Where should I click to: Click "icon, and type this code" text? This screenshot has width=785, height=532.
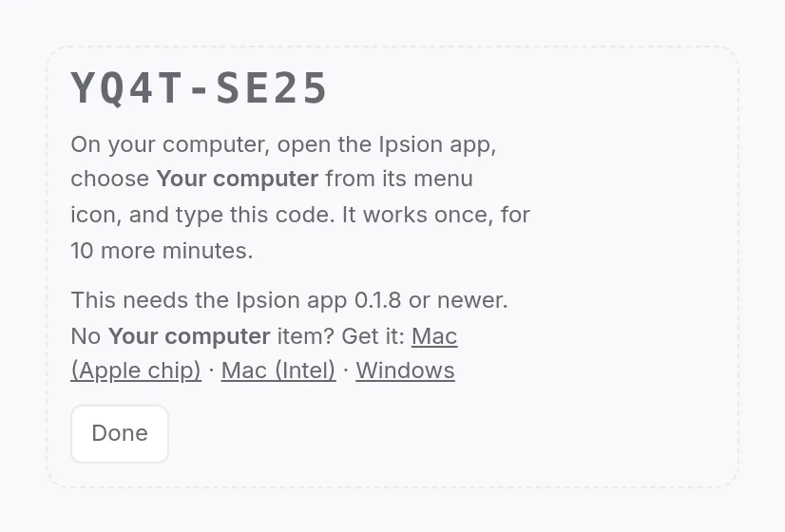[202, 216]
